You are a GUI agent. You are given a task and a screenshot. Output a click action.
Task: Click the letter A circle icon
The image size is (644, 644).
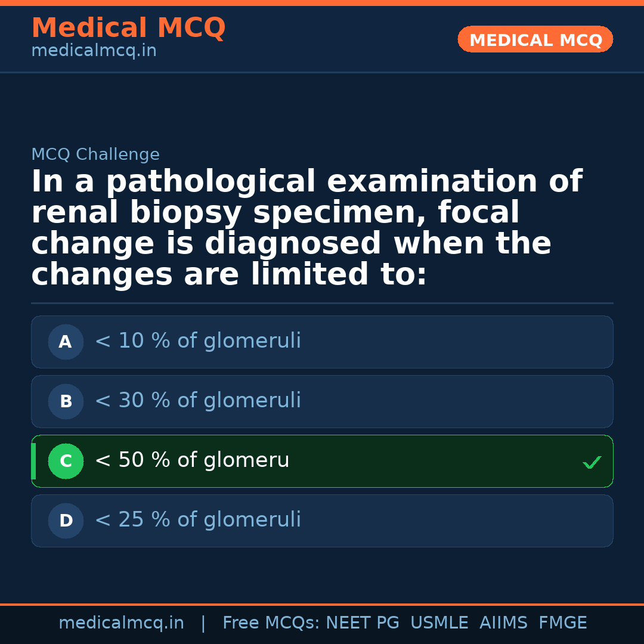[66, 342]
